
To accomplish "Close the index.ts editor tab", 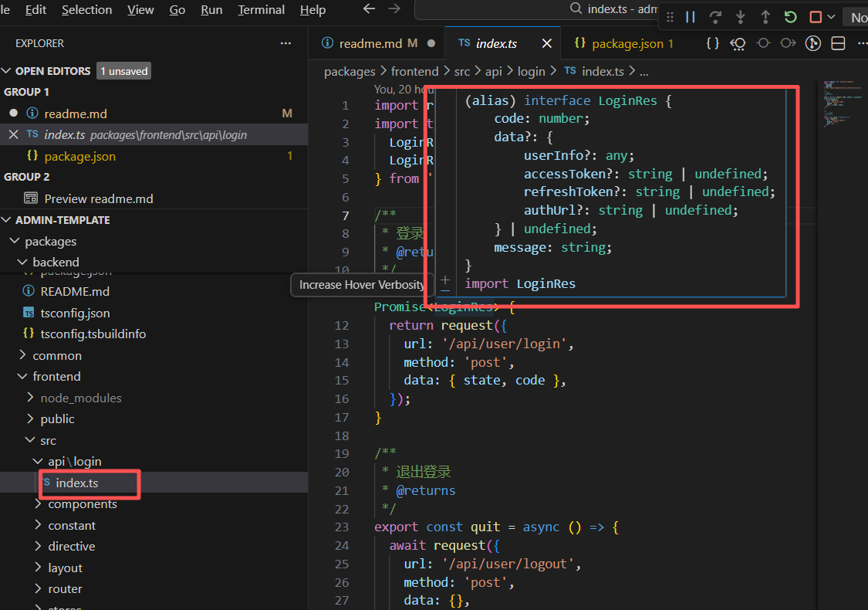I will point(547,43).
